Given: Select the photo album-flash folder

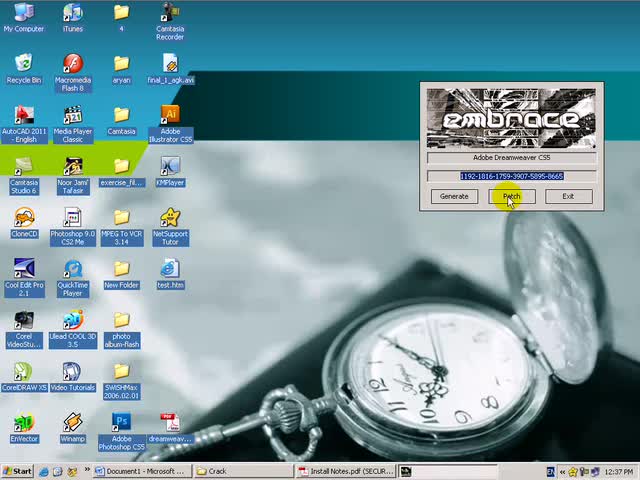Looking at the screenshot, I should point(121,329).
